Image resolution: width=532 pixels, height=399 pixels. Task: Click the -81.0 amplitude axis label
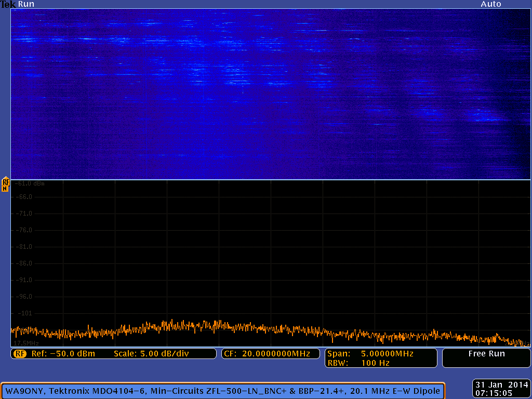click(x=25, y=247)
